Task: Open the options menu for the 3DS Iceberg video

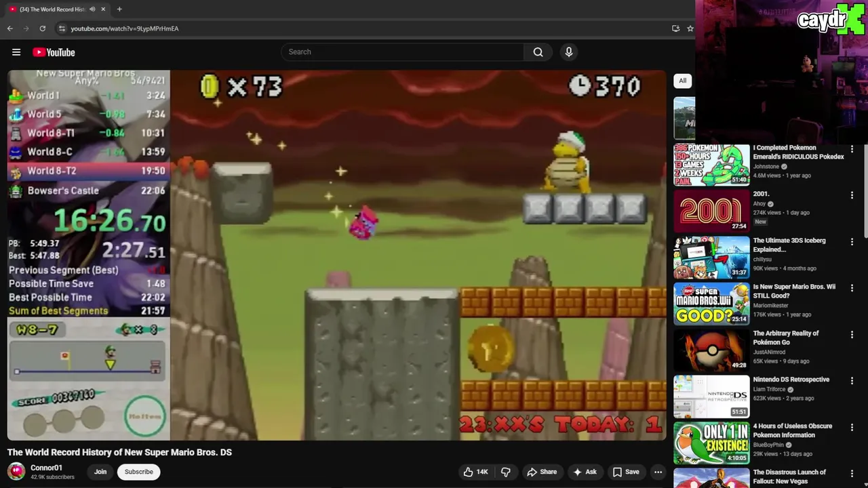Action: click(x=852, y=242)
